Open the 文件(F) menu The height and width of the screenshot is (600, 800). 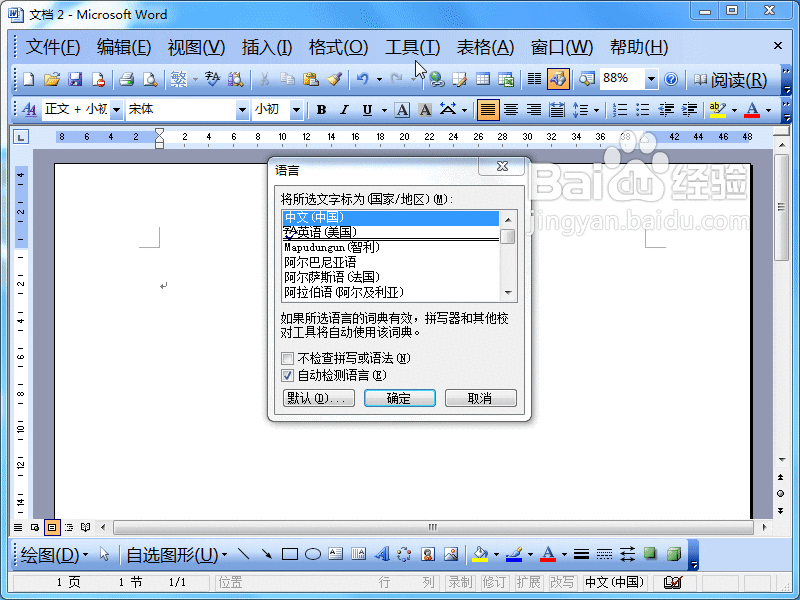[53, 47]
